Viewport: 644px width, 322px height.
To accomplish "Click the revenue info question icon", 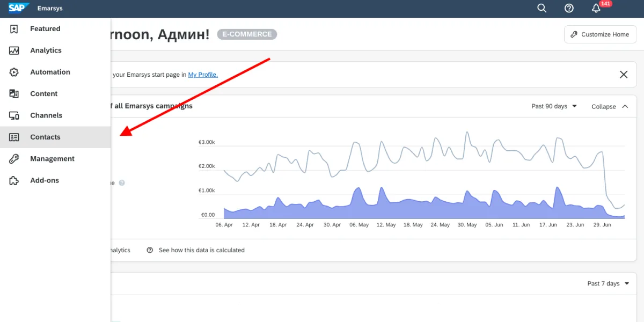I will point(122,183).
